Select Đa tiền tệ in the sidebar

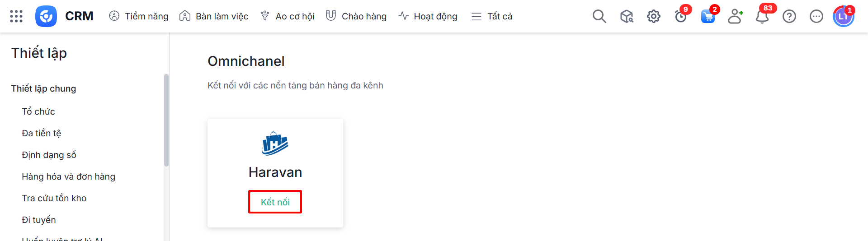[41, 133]
